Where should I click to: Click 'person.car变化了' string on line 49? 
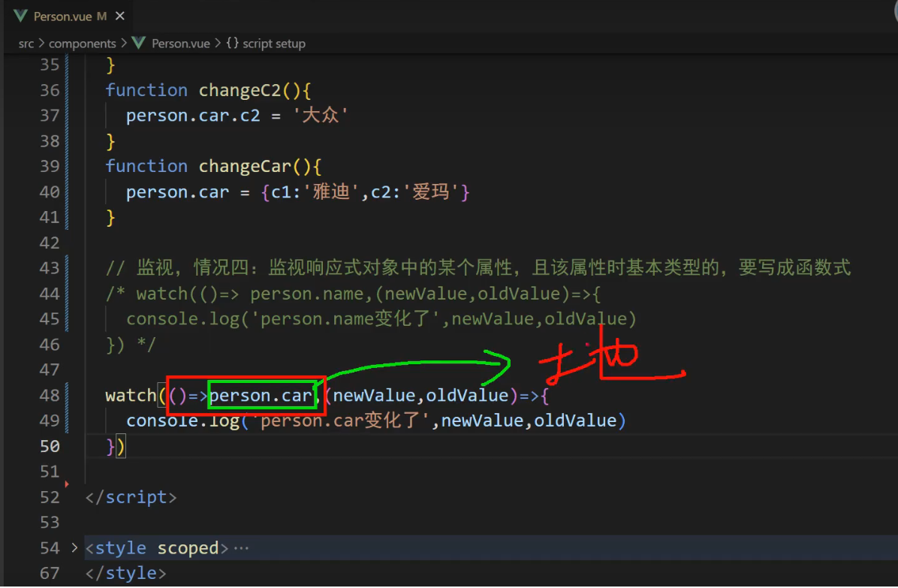click(x=341, y=421)
